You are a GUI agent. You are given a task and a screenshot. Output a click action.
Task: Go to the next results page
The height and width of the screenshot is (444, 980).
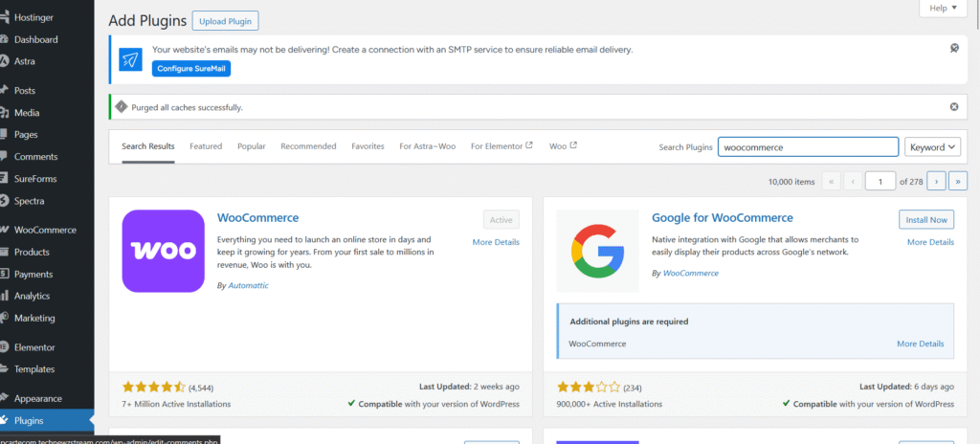936,182
